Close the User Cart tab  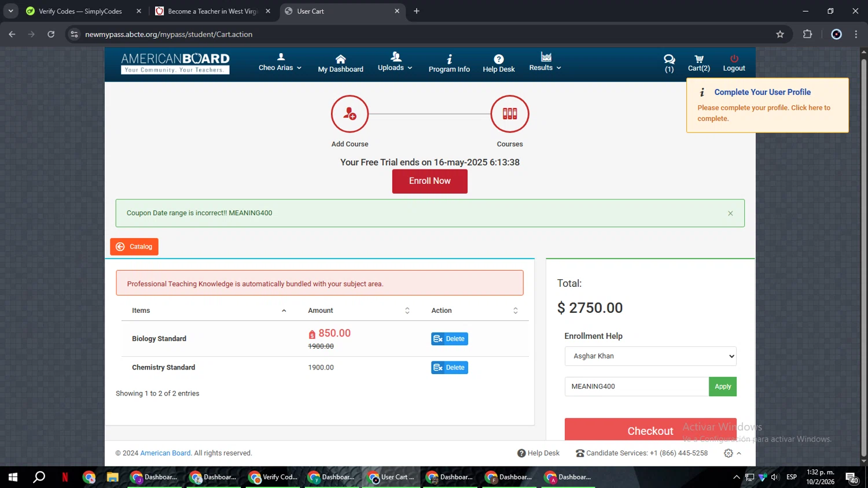(397, 11)
